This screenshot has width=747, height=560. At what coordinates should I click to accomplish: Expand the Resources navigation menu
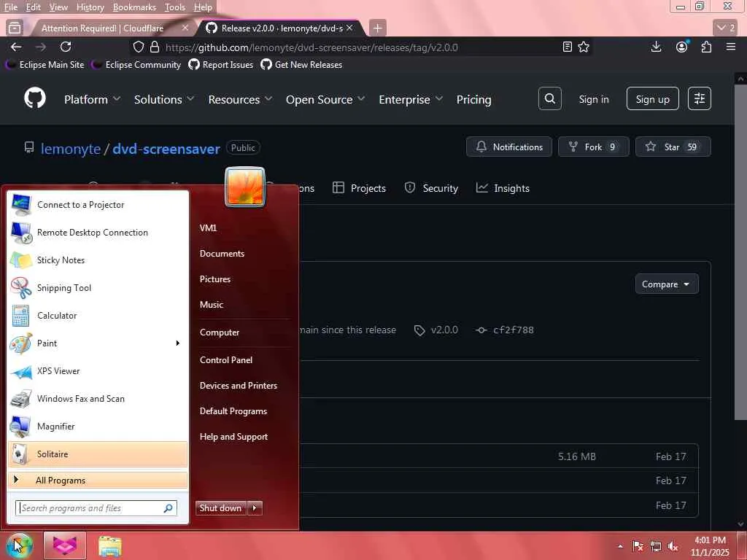tap(240, 99)
